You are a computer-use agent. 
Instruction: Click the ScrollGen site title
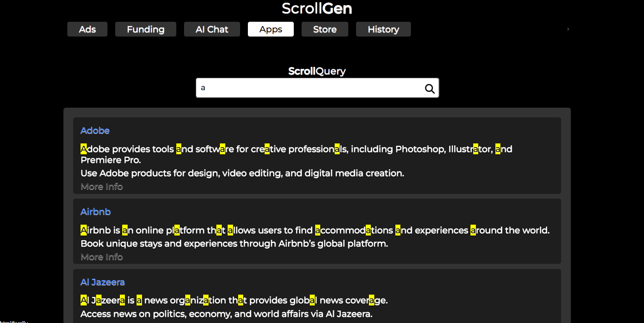coord(317,9)
